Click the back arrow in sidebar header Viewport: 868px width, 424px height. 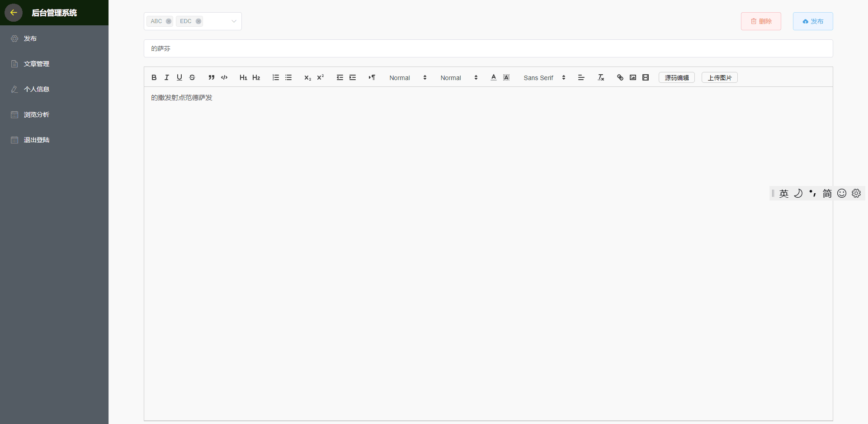point(14,13)
